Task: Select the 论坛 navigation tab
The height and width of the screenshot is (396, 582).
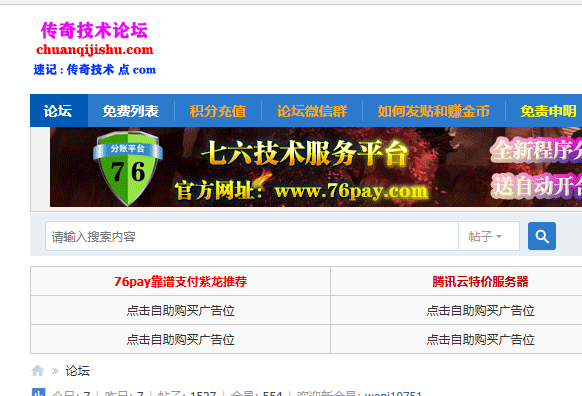Action: 59,111
